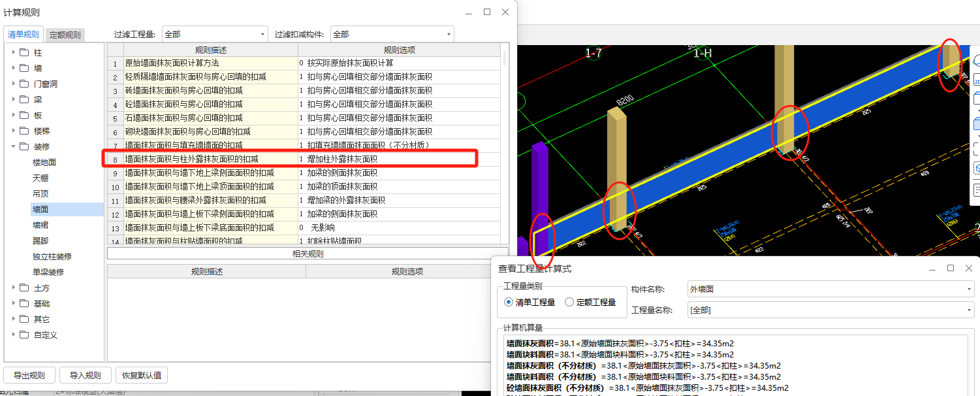Image resolution: width=980 pixels, height=396 pixels.
Task: Expand the 门窗洞 tree node arrow
Action: pos(13,84)
